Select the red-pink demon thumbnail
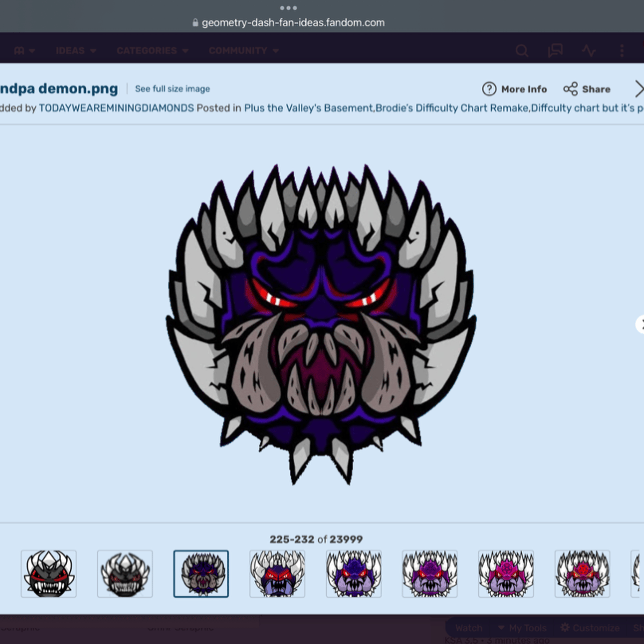Screen dimensions: 644x644 (x=582, y=574)
